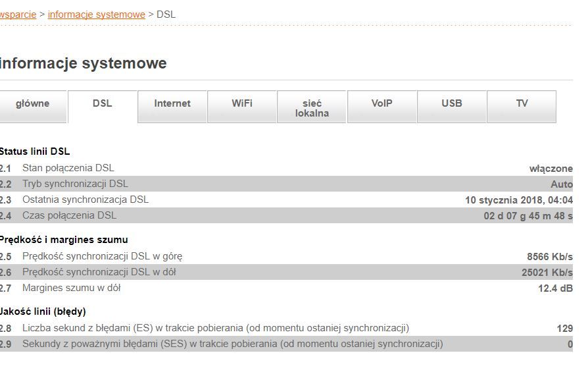Click the Sekundy z poważnymi błędami (SES) row
The image size is (588, 378).
(x=232, y=344)
